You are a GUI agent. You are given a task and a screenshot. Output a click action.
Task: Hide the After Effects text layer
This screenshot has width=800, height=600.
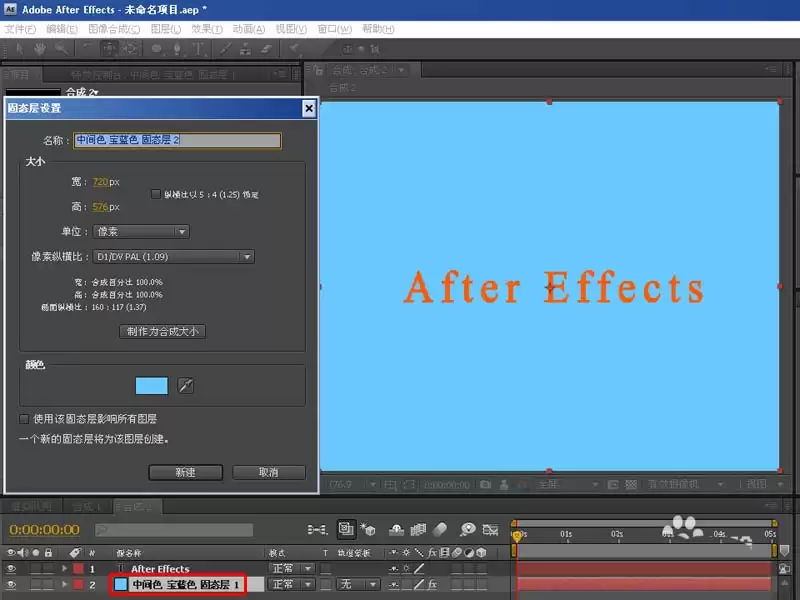click(x=11, y=568)
